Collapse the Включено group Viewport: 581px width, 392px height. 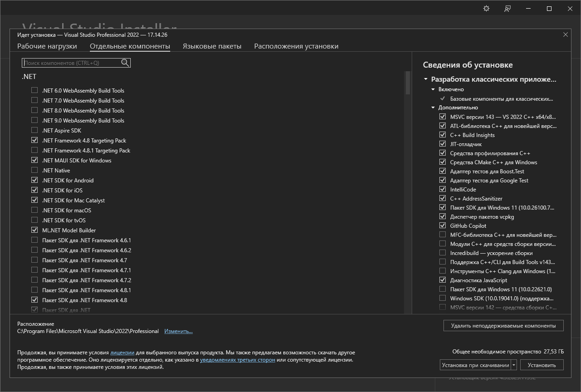433,89
